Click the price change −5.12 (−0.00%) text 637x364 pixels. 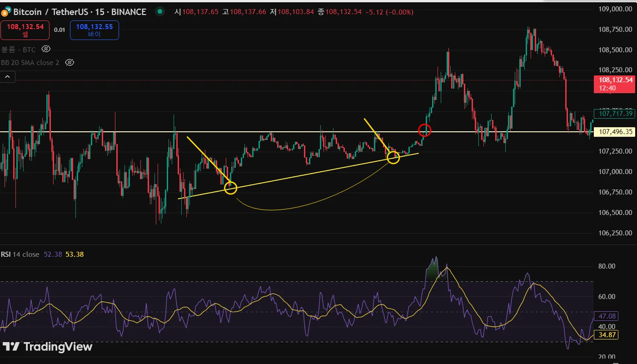(x=389, y=12)
